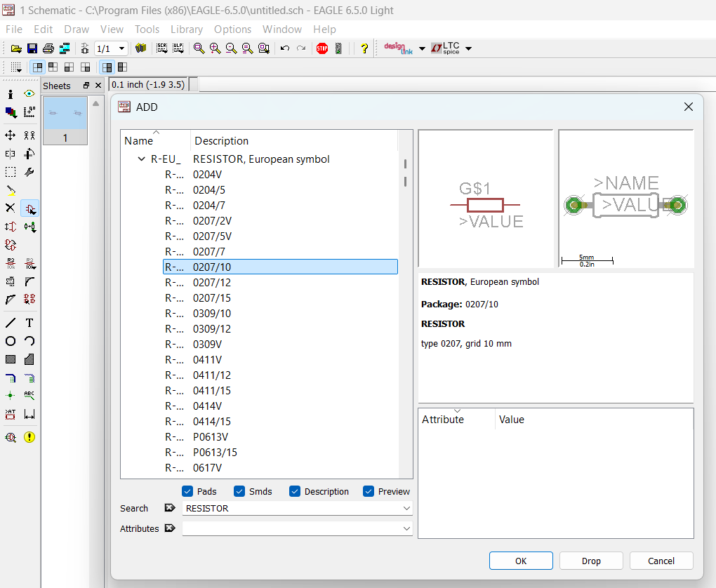Viewport: 716px width, 588px height.
Task: Click the ERC yellow exclamation icon
Action: tap(29, 437)
